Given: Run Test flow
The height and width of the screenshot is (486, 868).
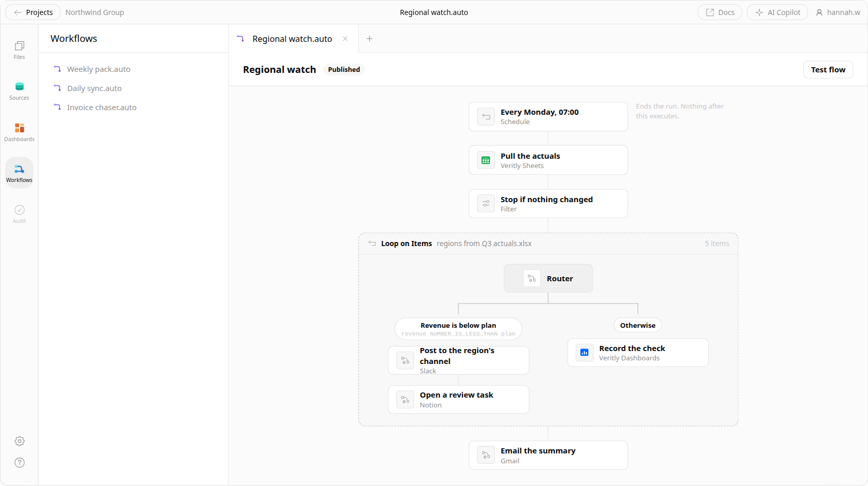Looking at the screenshot, I should point(828,70).
